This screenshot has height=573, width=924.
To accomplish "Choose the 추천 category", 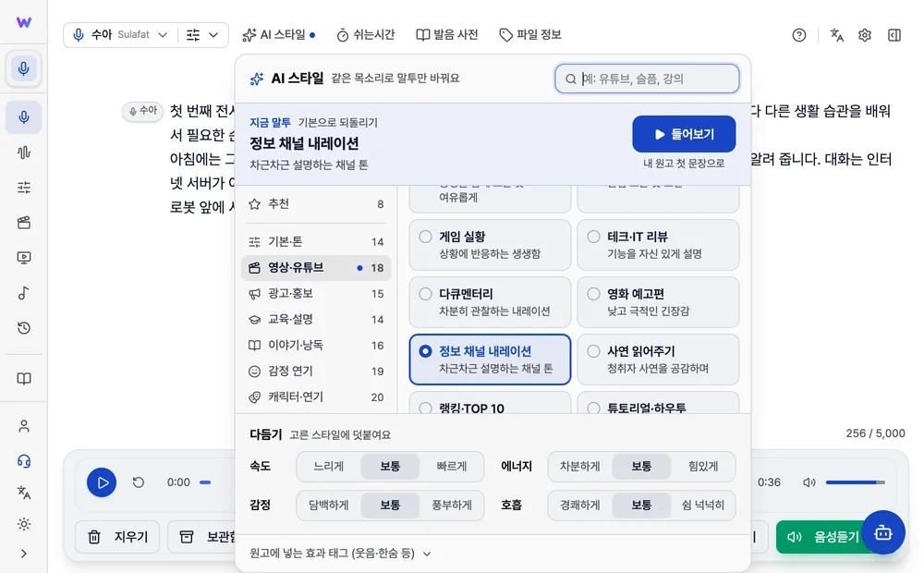I will (x=316, y=204).
